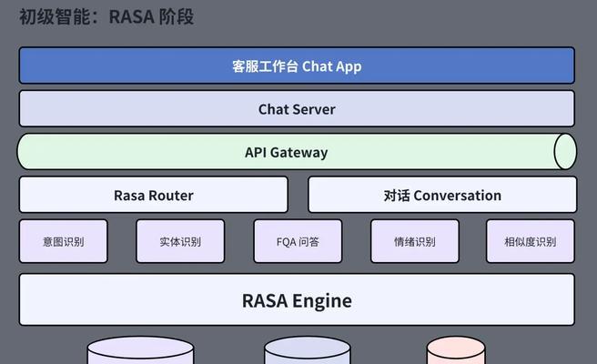The height and width of the screenshot is (364, 597).
Task: Select the Chat Server layer box
Action: 297,109
